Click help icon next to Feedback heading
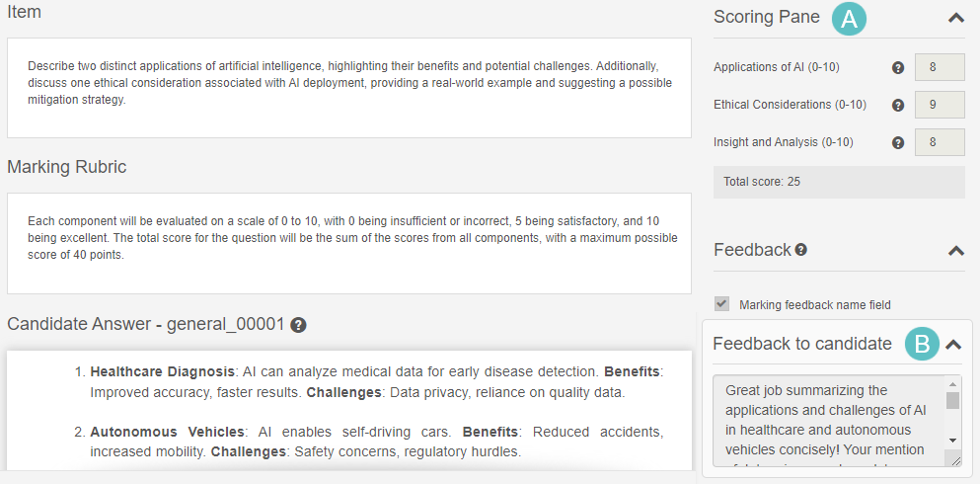Viewport: 980px width, 484px height. (801, 250)
